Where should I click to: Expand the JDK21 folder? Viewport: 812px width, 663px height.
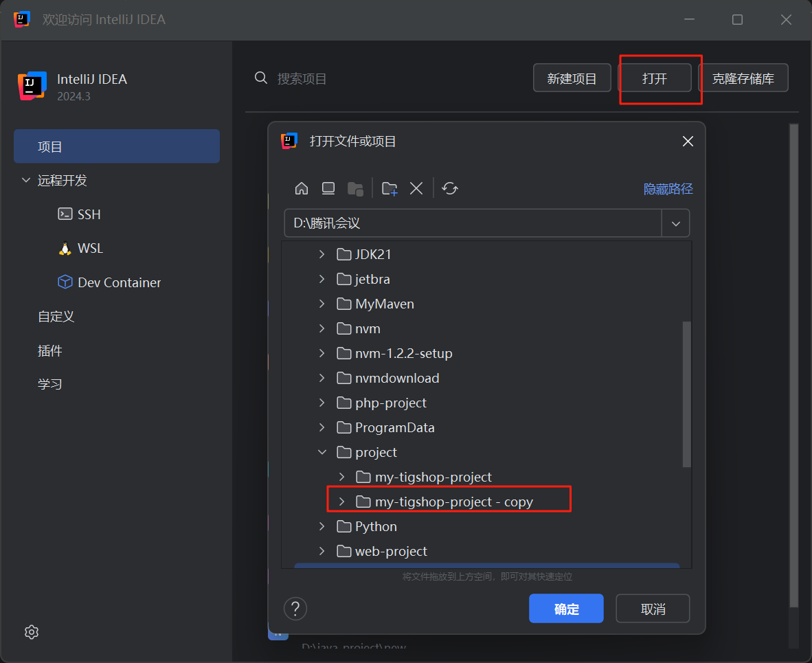[322, 254]
